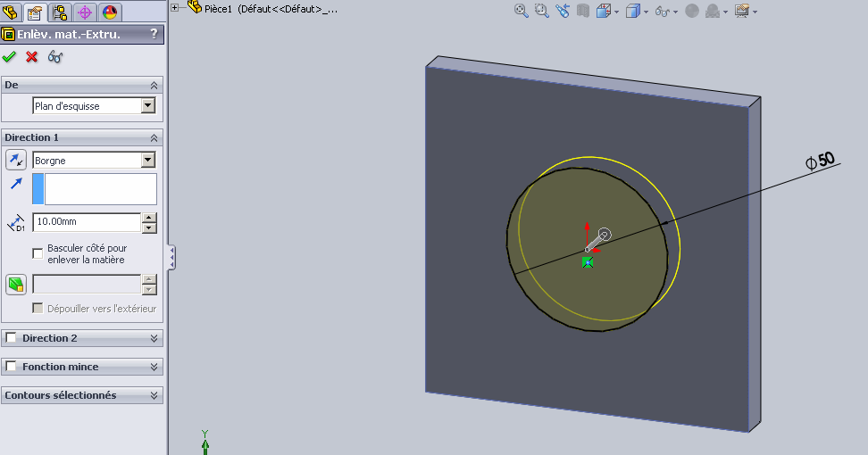
Task: Expand the Contours sélectionnés section
Action: click(154, 396)
